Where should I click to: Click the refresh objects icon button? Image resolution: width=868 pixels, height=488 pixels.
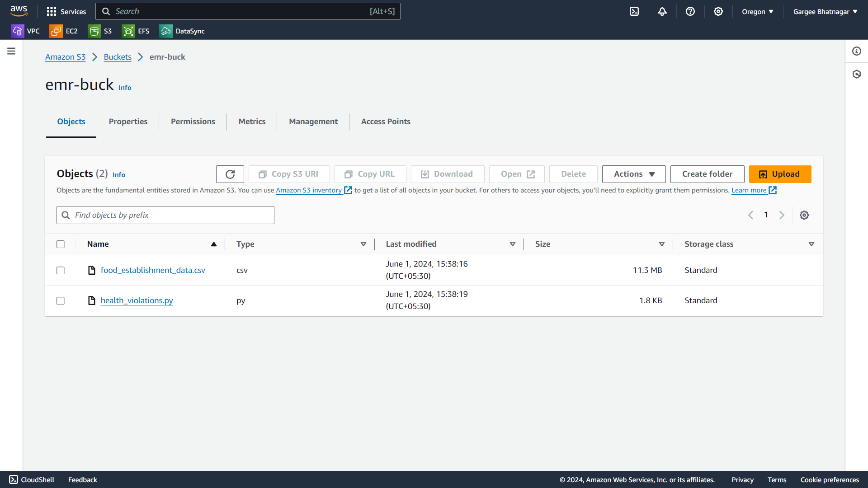pos(230,174)
